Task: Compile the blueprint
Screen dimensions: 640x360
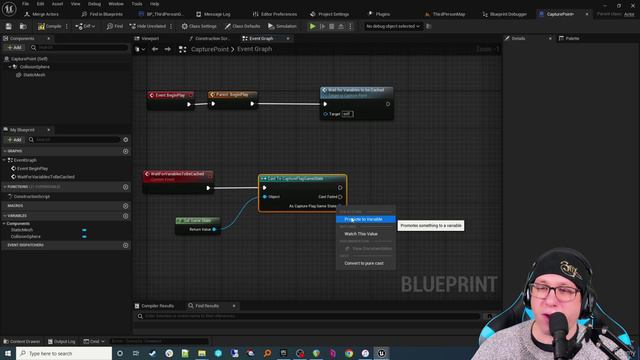Action: tap(49, 26)
